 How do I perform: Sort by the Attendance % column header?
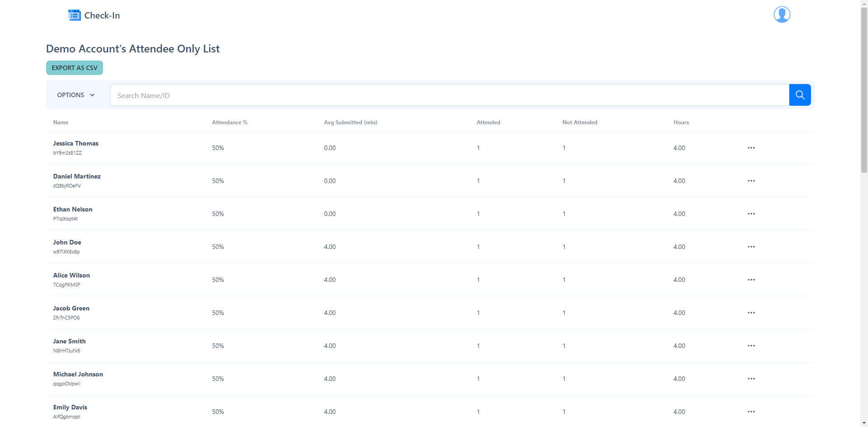[x=230, y=122]
